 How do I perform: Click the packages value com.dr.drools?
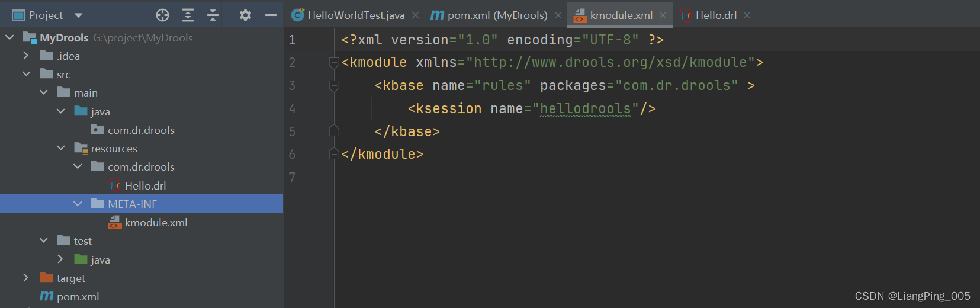(676, 86)
